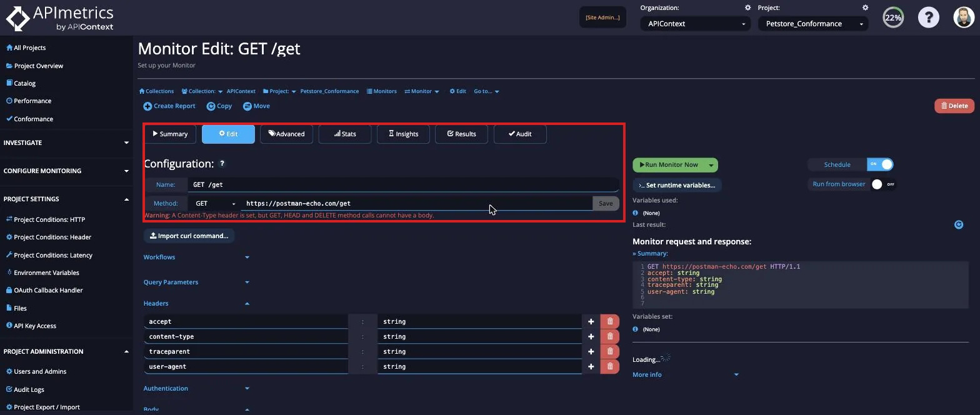Open OAuth Callback Handler
Viewport: 980px width, 415px height.
click(x=44, y=290)
